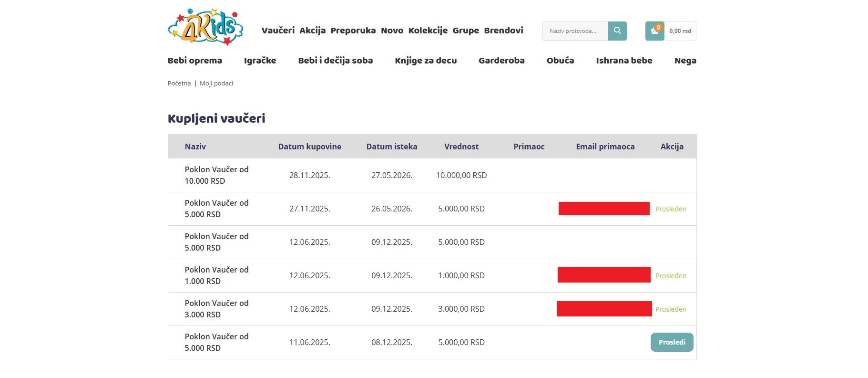The image size is (868, 378).
Task: Click the 4Kids logo
Action: pyautogui.click(x=205, y=27)
